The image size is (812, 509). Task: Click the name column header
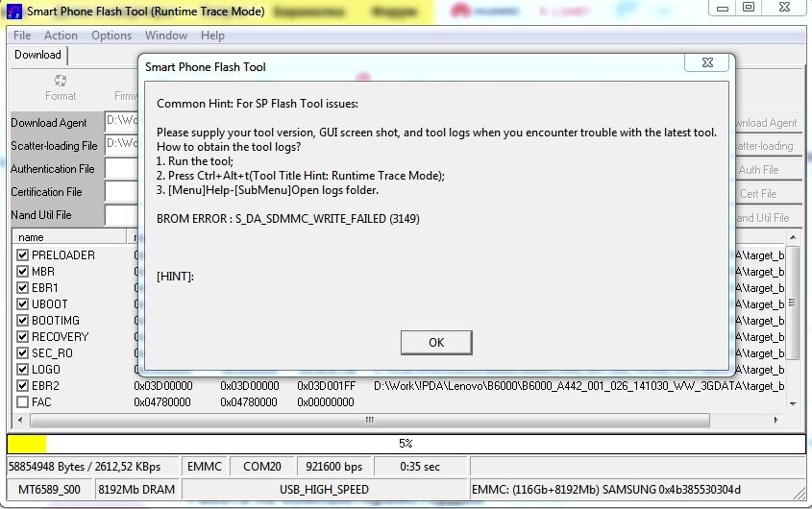(x=69, y=237)
